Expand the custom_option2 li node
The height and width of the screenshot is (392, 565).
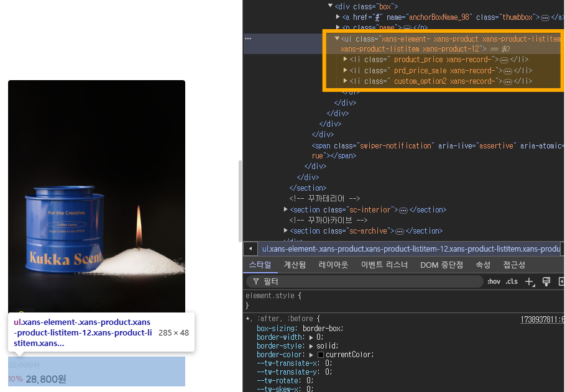345,81
